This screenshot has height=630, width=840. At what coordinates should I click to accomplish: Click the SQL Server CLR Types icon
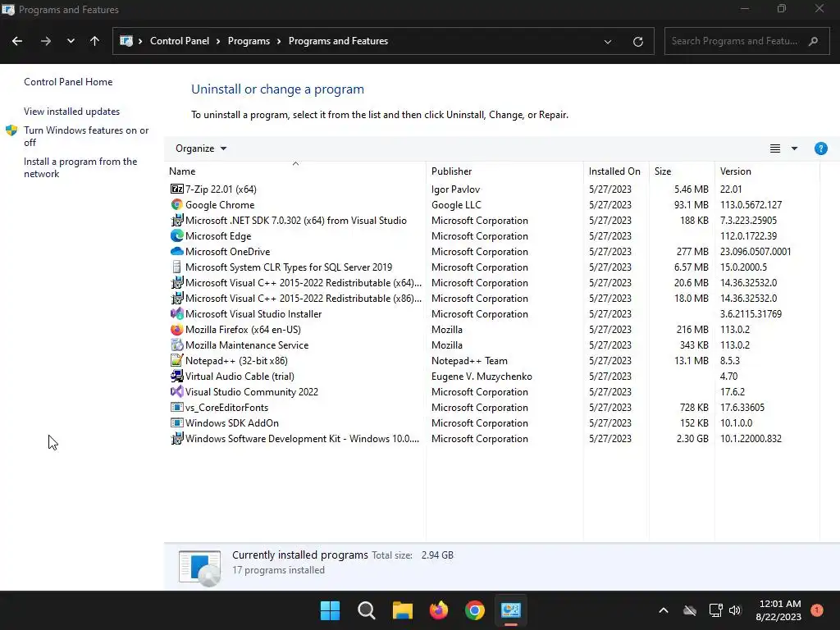point(177,267)
